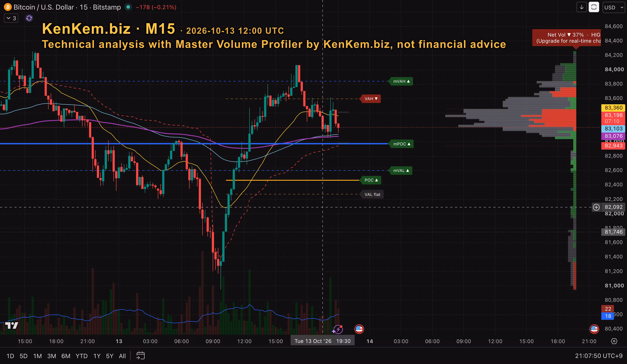Click the light blue 83,103 price tag

[613, 129]
